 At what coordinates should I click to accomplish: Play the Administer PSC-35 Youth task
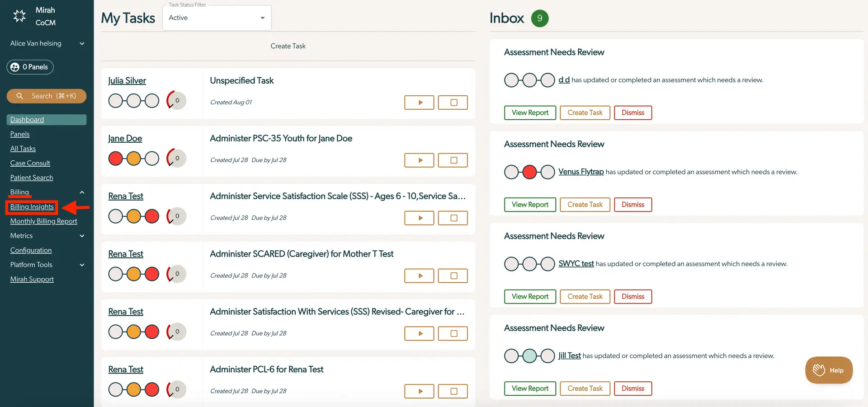[419, 160]
